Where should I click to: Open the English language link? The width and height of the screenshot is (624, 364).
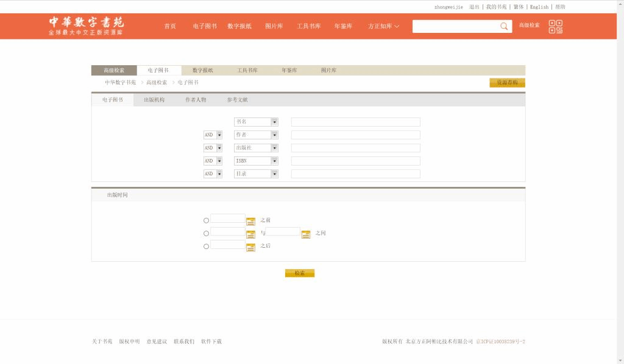tap(539, 7)
